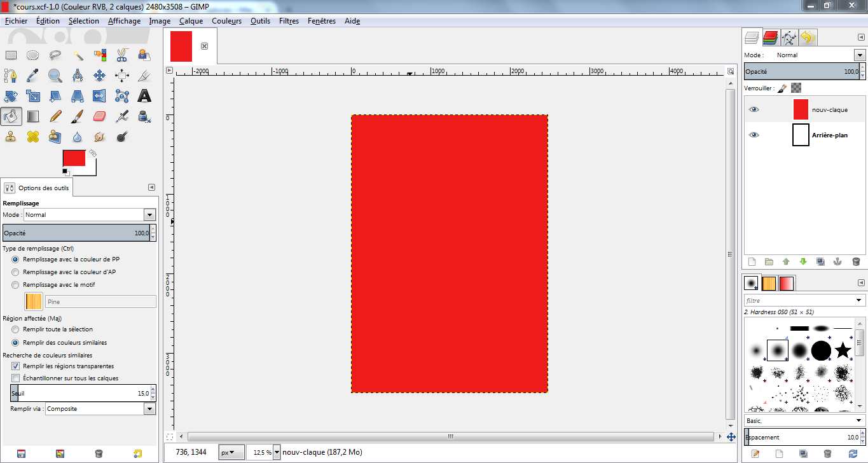Open the Filtres menu
Viewport: 868px width, 463px height.
[289, 21]
